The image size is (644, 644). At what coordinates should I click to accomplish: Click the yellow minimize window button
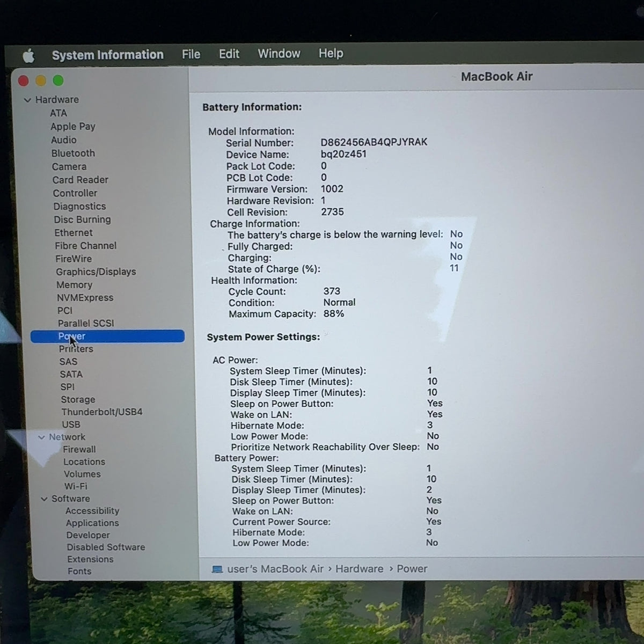pyautogui.click(x=41, y=80)
